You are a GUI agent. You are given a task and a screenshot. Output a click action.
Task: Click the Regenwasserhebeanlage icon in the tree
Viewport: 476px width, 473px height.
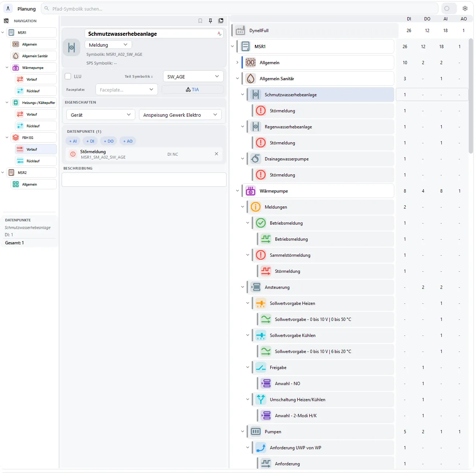click(256, 127)
